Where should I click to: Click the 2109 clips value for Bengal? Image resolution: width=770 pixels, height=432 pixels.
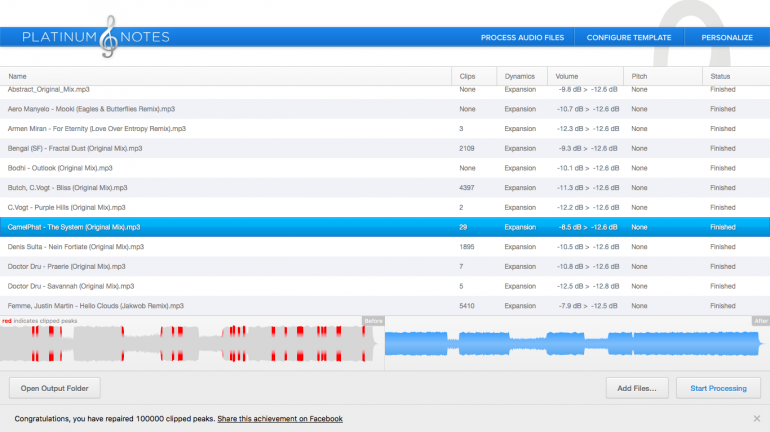click(467, 148)
